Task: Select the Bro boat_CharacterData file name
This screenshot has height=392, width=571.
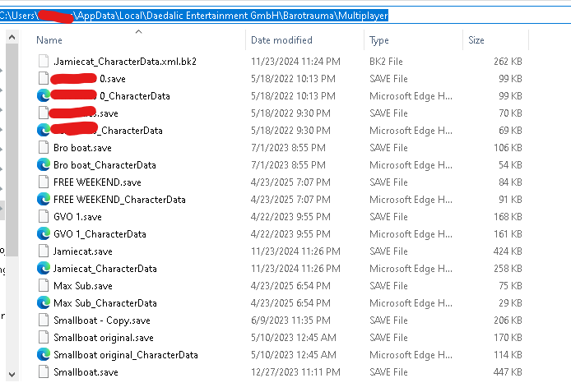Action: pyautogui.click(x=104, y=165)
